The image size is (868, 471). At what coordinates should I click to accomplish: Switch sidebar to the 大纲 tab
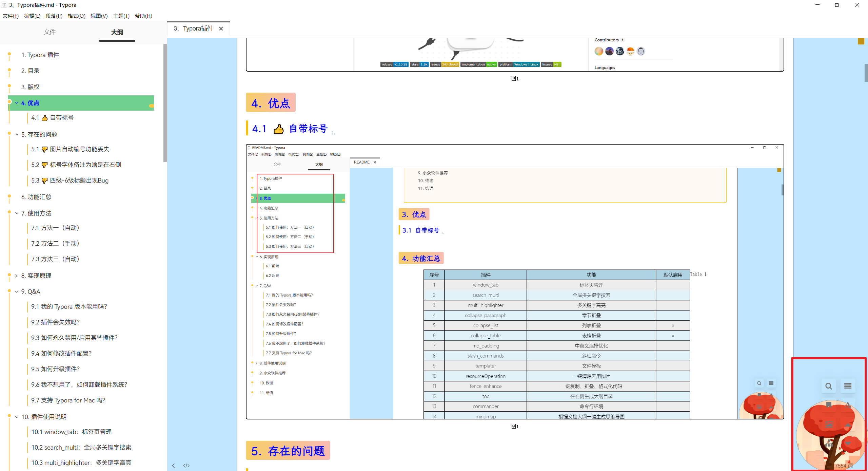[x=117, y=32]
